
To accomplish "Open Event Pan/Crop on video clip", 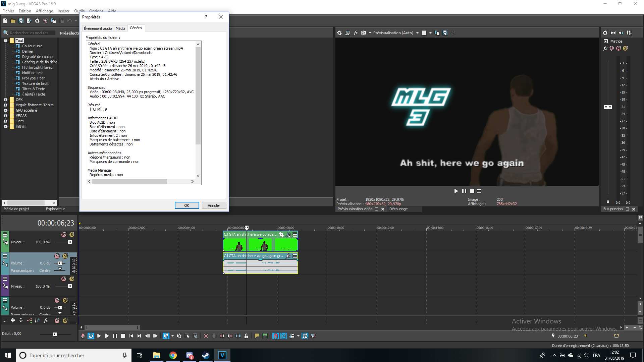I will pyautogui.click(x=281, y=235).
